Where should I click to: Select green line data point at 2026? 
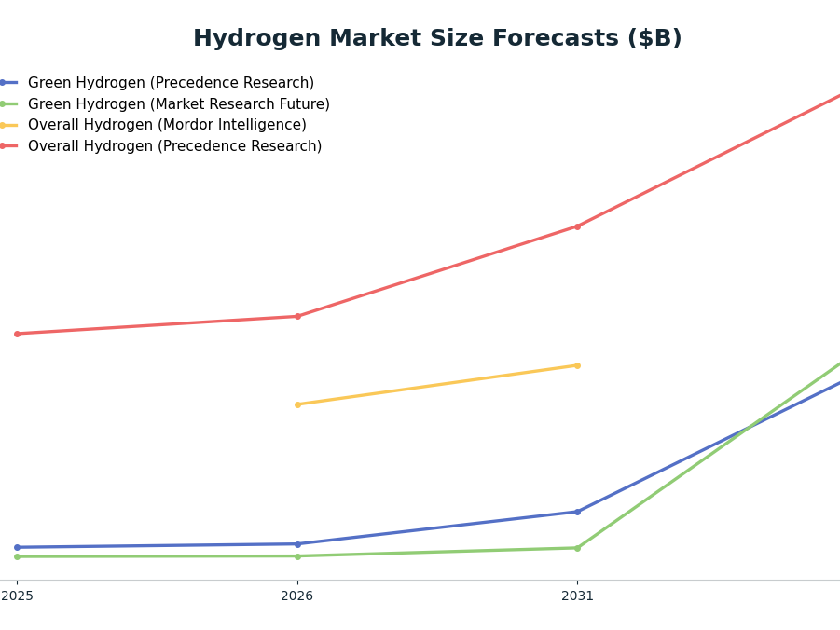click(297, 556)
